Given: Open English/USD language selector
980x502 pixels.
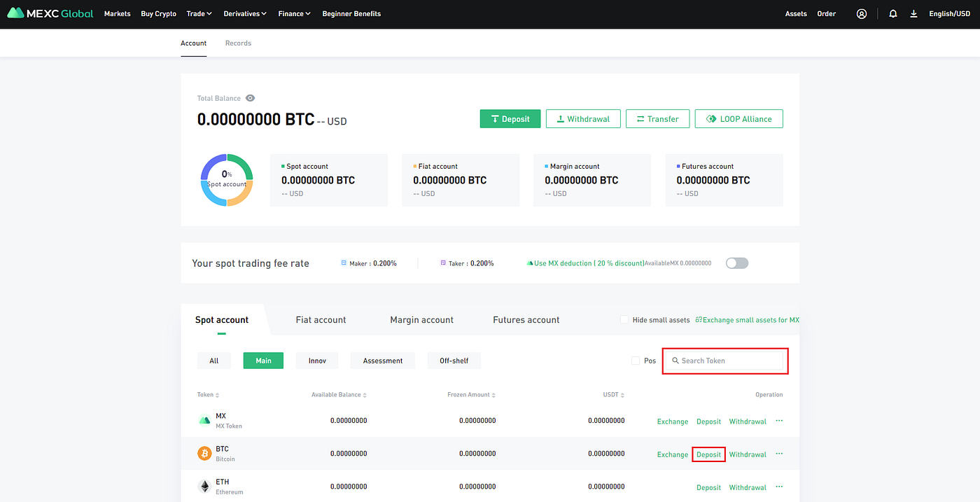Looking at the screenshot, I should coord(951,13).
